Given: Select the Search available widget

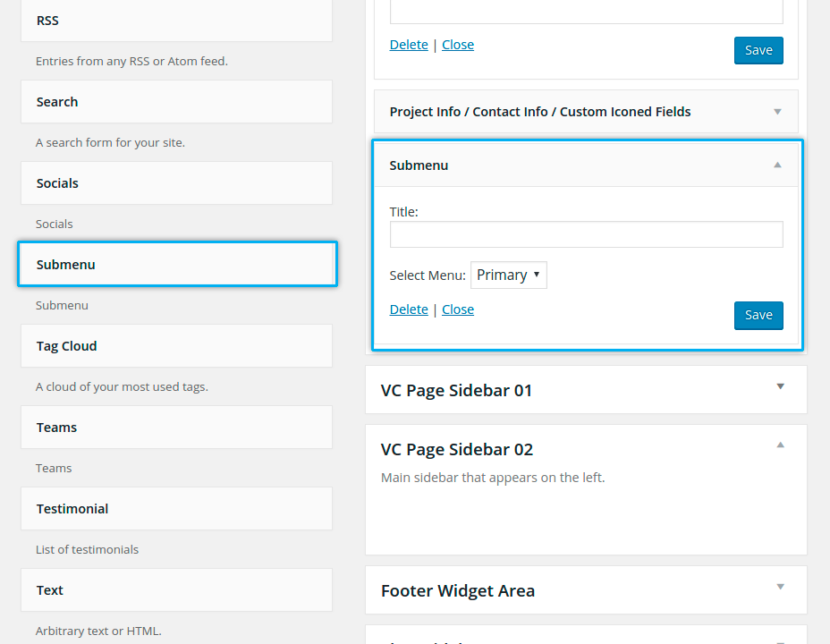Looking at the screenshot, I should pos(176,102).
